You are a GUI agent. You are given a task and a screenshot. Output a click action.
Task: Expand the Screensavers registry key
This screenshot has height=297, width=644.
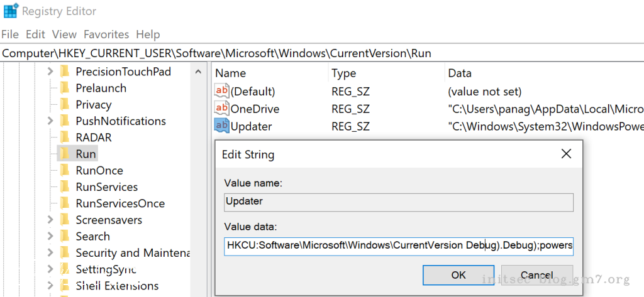(50, 220)
